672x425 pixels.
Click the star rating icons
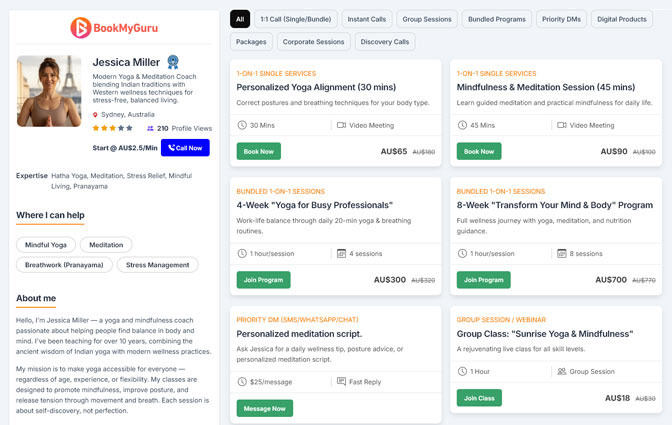(112, 129)
